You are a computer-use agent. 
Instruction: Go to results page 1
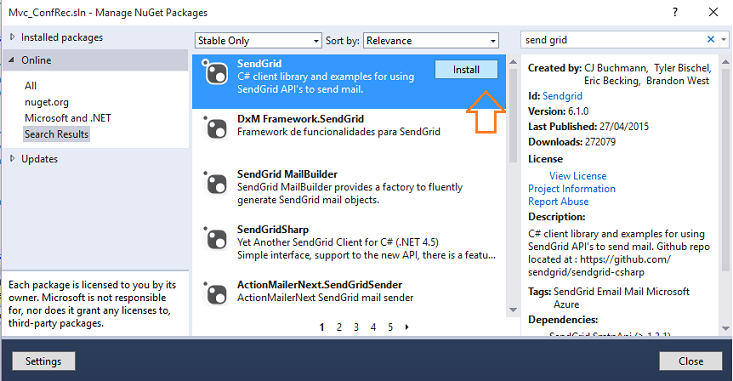click(x=322, y=327)
